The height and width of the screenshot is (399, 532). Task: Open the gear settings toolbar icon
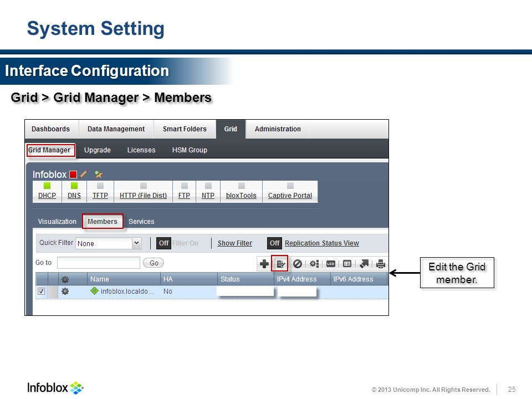tap(314, 264)
